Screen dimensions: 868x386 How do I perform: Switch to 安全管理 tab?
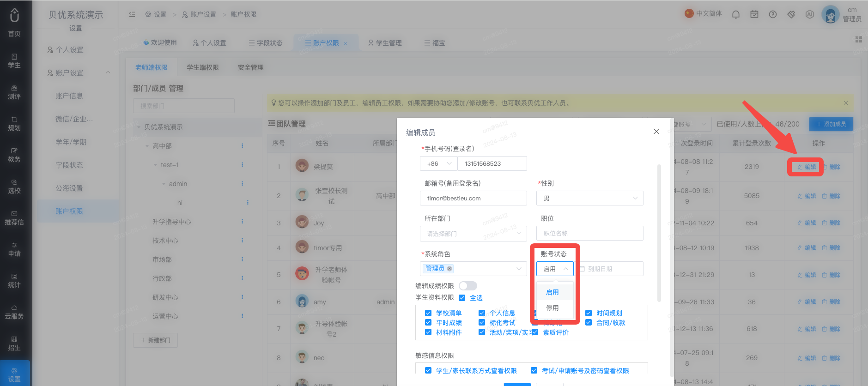(x=251, y=67)
